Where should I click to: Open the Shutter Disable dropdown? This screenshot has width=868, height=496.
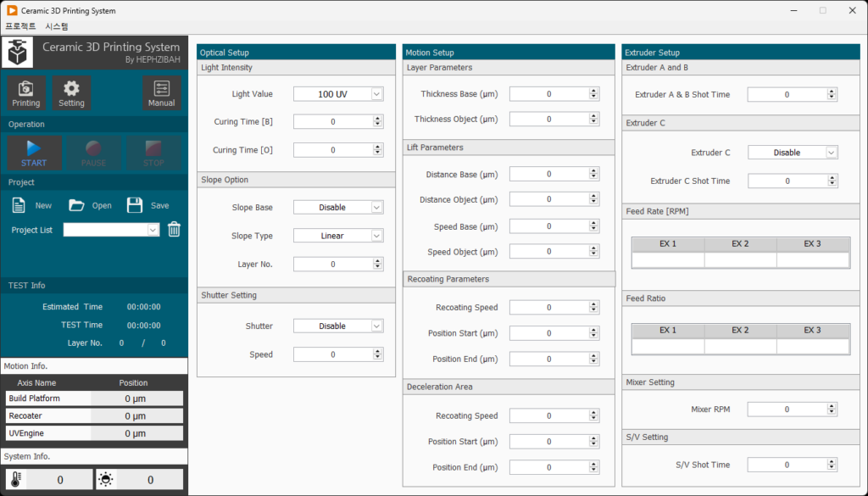pos(376,326)
